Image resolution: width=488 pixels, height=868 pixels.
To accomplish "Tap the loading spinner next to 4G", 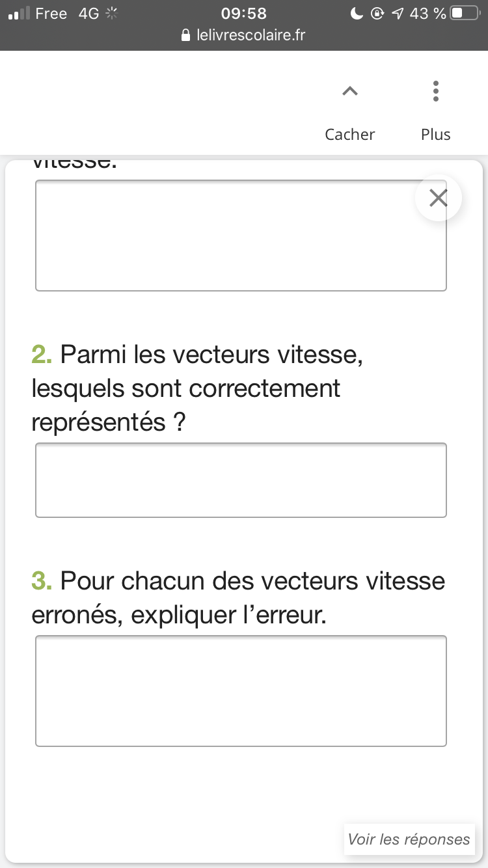I will coord(112,14).
